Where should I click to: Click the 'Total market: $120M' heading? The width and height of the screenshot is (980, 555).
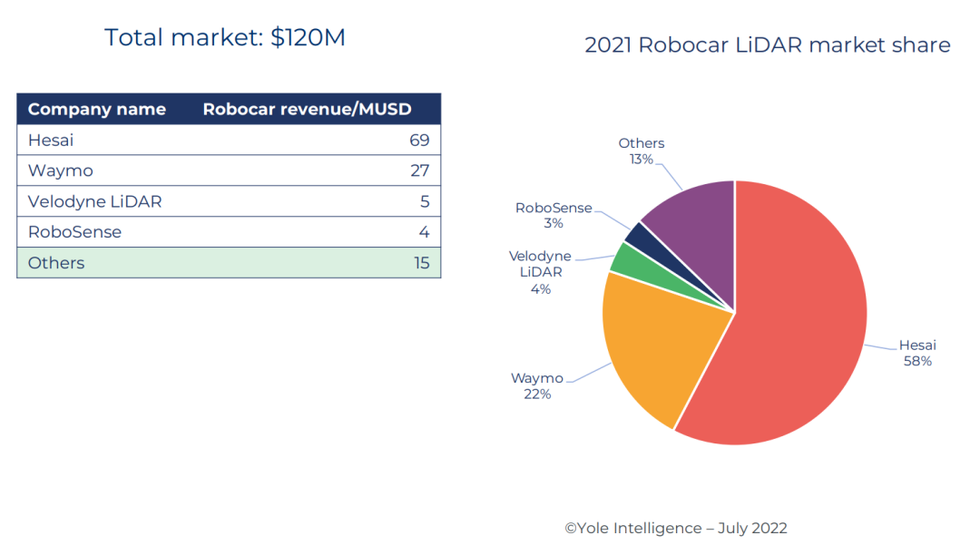point(224,38)
